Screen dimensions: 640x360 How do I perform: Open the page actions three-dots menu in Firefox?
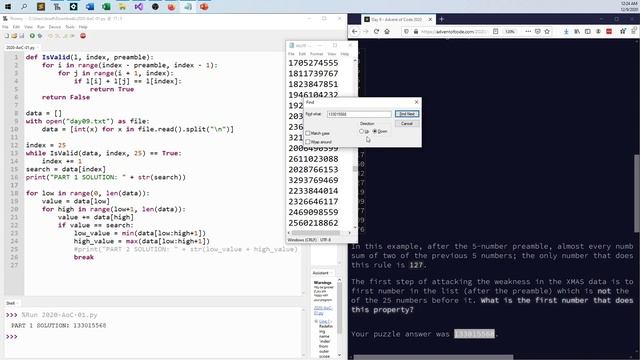(x=528, y=31)
